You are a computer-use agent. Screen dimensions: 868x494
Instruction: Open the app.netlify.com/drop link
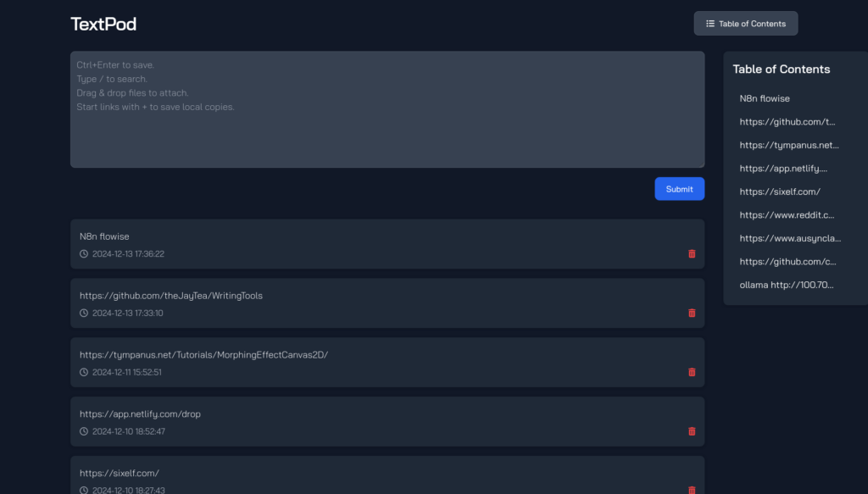[x=140, y=414]
